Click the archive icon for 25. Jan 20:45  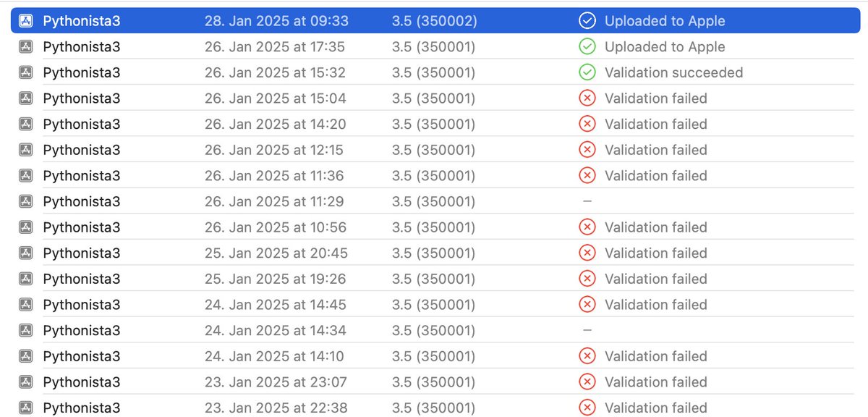tap(25, 253)
